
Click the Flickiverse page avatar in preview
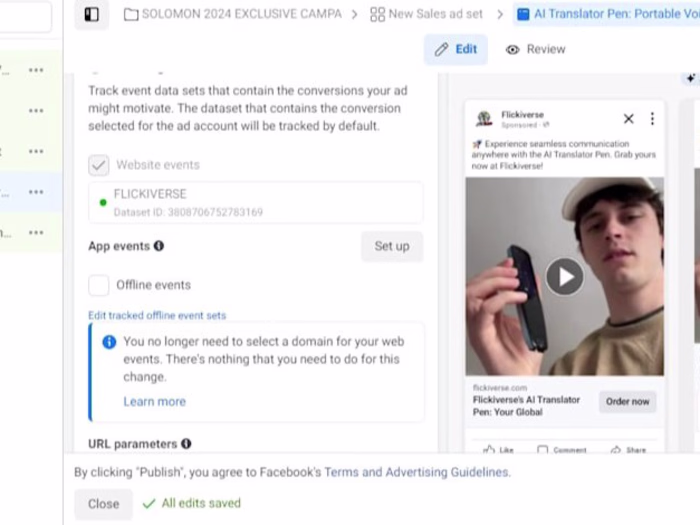[x=484, y=119]
